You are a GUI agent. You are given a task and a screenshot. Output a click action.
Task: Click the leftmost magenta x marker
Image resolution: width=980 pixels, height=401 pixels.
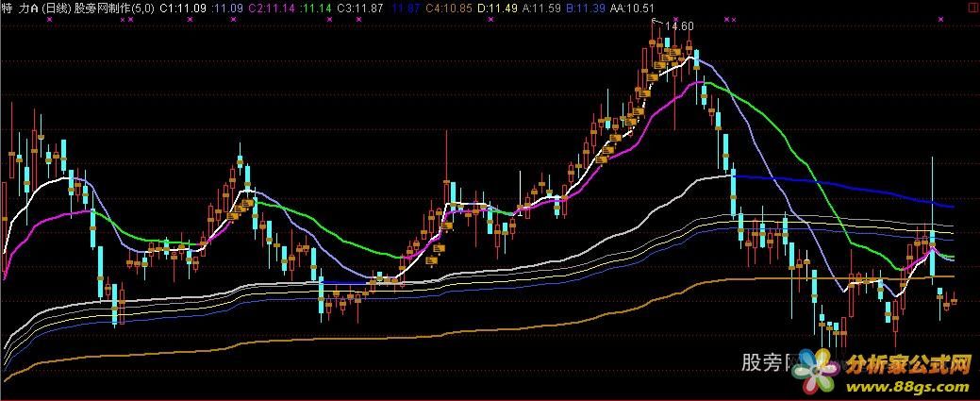point(49,20)
